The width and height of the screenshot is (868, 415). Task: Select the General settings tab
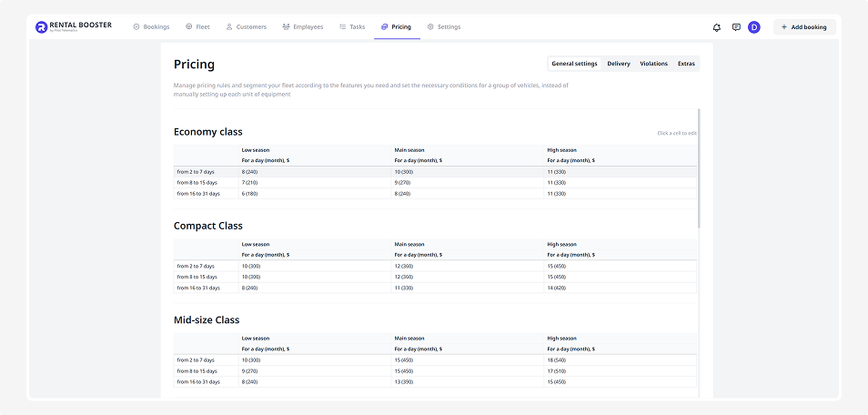point(574,64)
